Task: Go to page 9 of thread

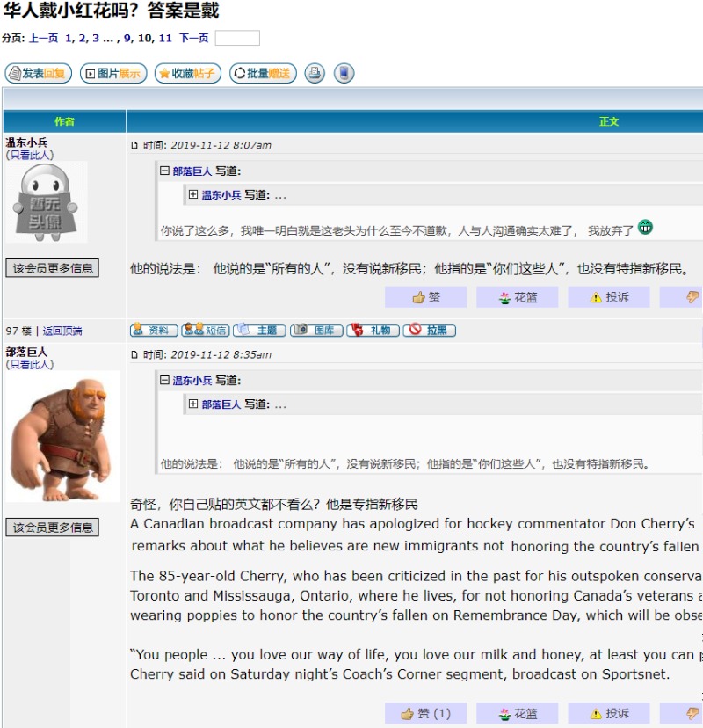Action: click(127, 38)
